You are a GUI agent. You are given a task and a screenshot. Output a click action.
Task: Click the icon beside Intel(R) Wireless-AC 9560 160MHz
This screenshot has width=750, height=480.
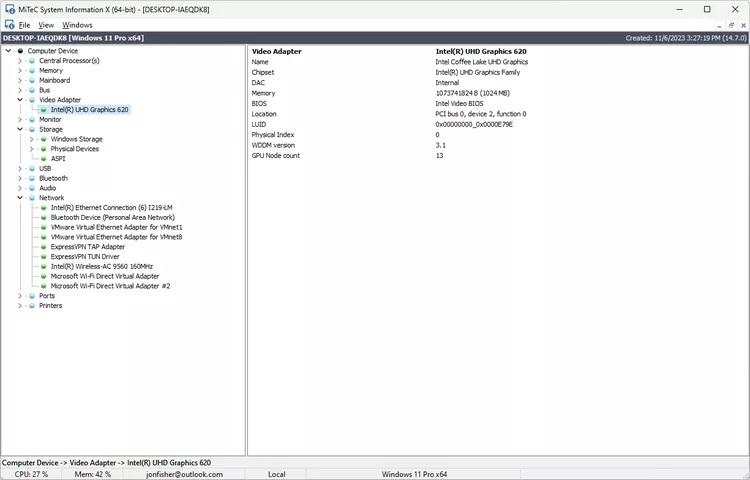tap(43, 266)
